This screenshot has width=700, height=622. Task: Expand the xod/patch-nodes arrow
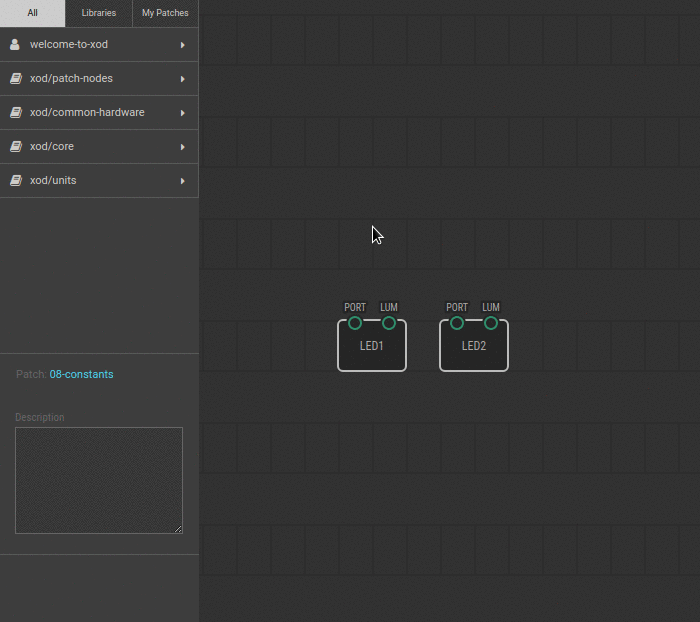tap(183, 79)
